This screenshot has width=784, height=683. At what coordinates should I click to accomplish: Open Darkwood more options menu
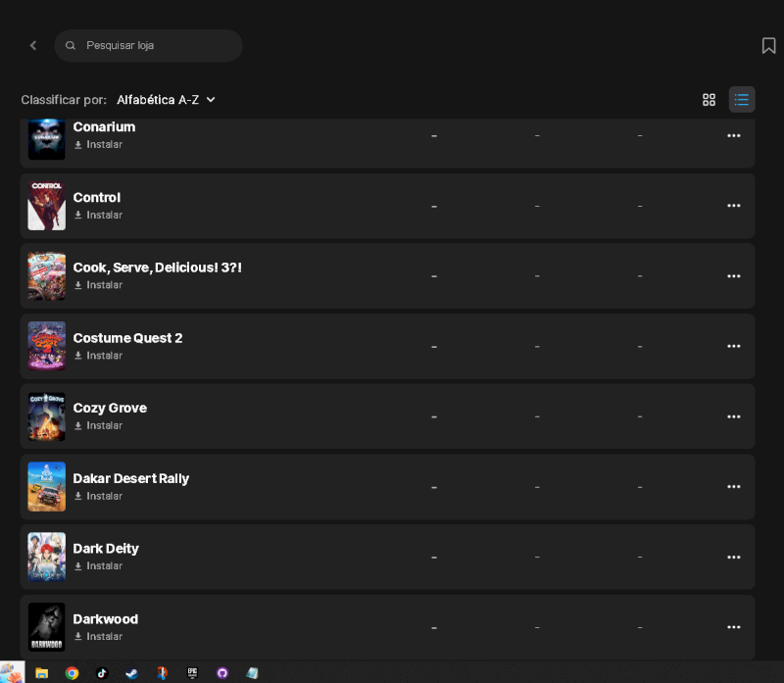(733, 627)
